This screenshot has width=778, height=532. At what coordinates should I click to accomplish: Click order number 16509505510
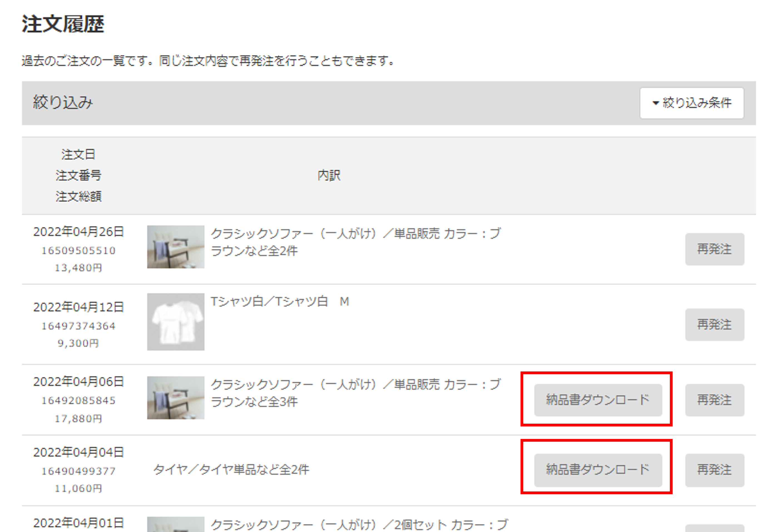78,251
